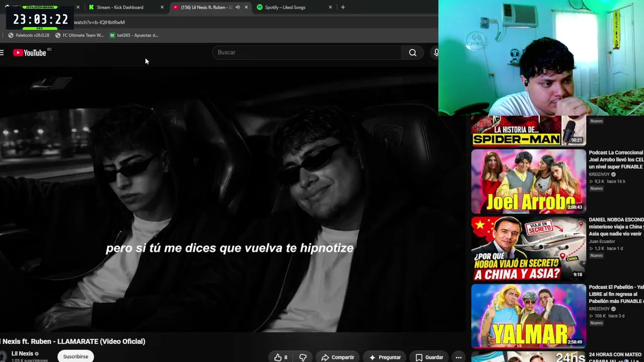Image resolution: width=644 pixels, height=362 pixels.
Task: Switch to Stream - Kick Dashboard tab
Action: click(120, 7)
